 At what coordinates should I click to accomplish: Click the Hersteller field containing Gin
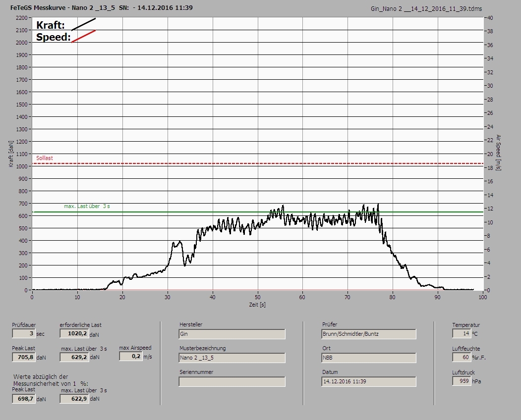(232, 334)
